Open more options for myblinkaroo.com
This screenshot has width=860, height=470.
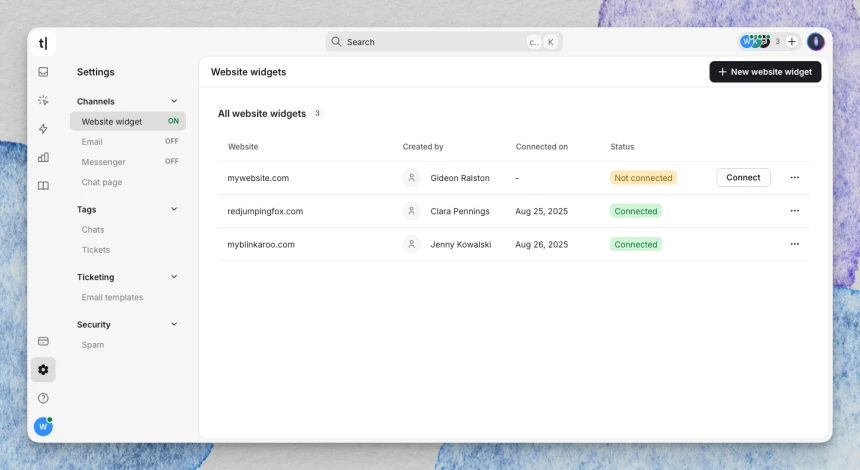tap(795, 244)
